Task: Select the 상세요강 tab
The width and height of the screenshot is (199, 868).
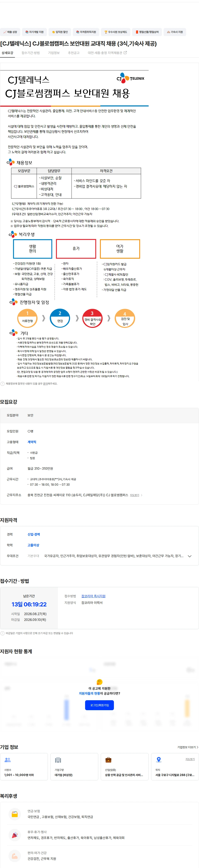Action: point(7,53)
